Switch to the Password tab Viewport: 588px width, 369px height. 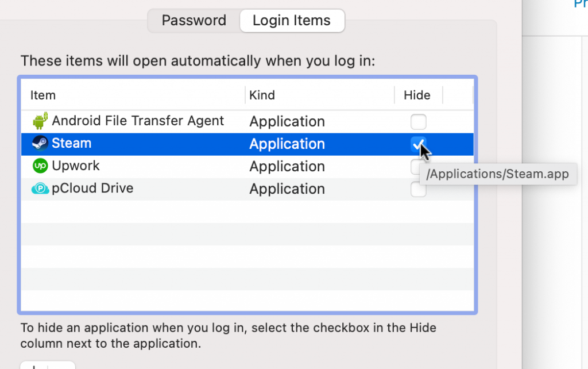pos(194,21)
